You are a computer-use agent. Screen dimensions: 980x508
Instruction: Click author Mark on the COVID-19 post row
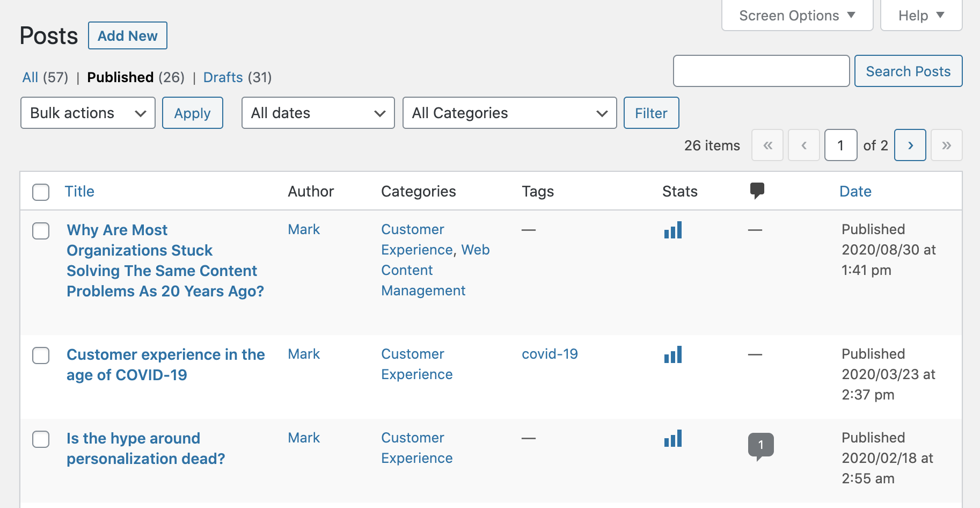(x=304, y=354)
